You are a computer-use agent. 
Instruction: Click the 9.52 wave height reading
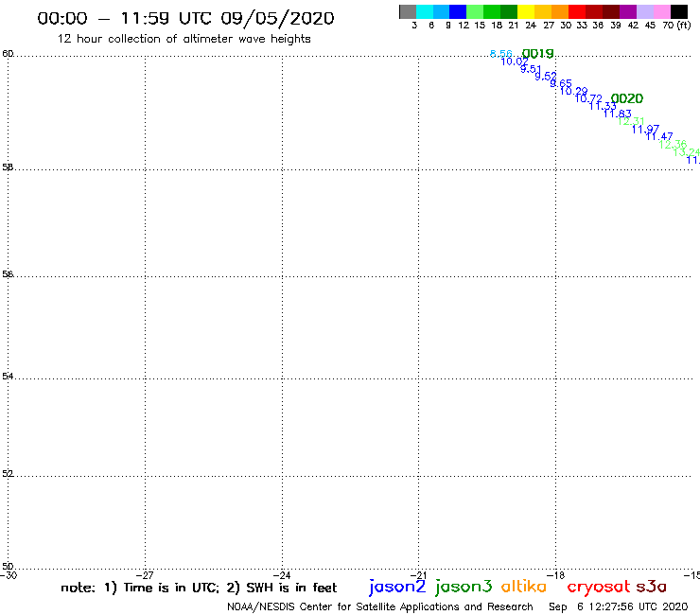click(x=546, y=76)
